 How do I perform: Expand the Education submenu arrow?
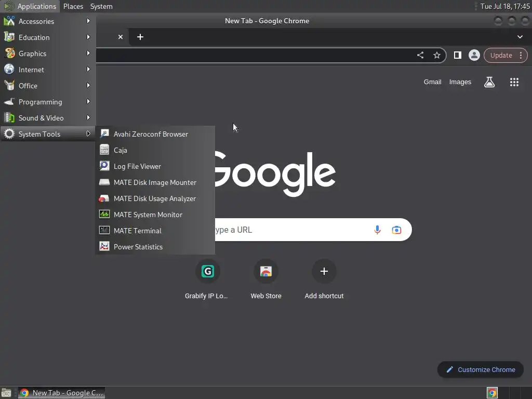(88, 37)
